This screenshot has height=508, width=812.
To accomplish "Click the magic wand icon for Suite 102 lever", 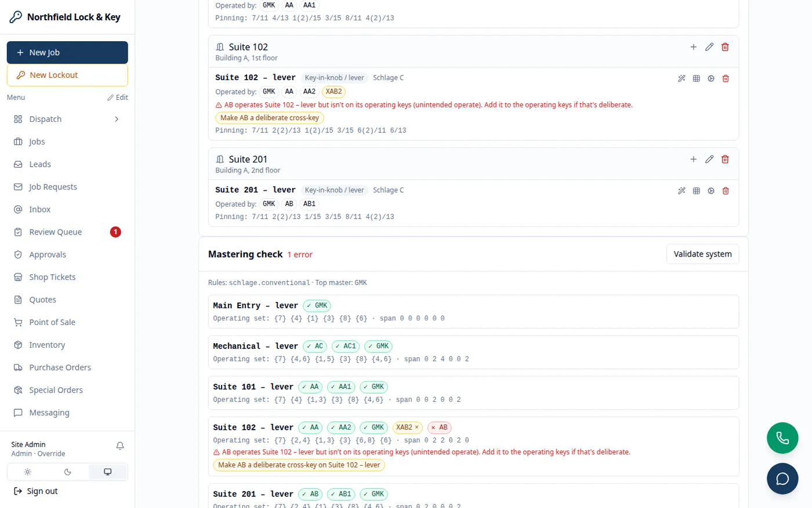I will point(681,78).
